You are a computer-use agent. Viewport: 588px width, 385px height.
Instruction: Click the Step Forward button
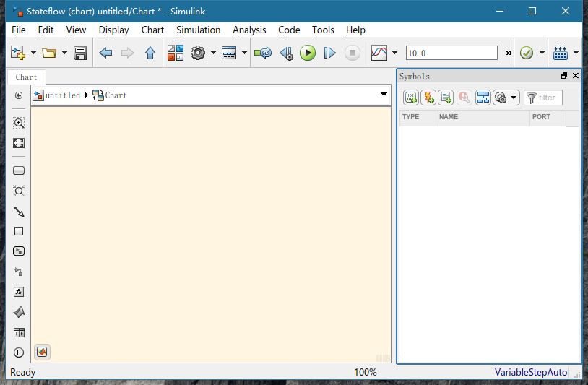click(329, 53)
